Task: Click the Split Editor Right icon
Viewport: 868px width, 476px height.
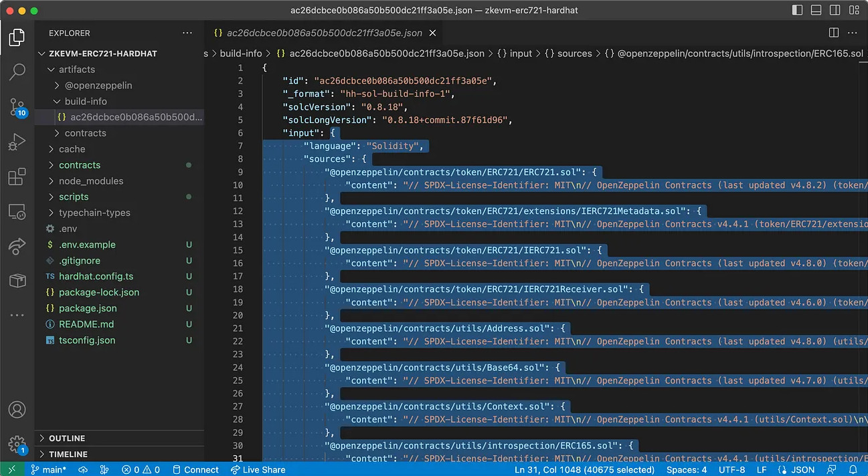Action: click(x=833, y=33)
